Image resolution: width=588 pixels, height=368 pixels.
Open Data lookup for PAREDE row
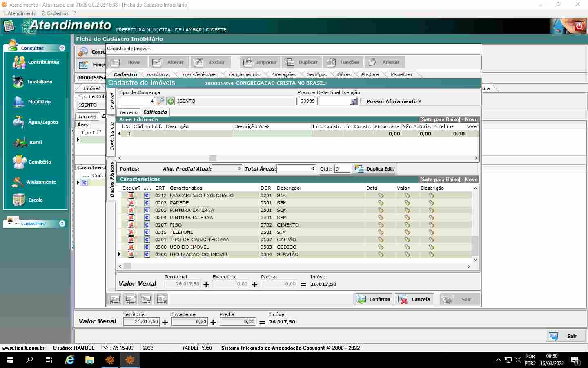point(381,203)
